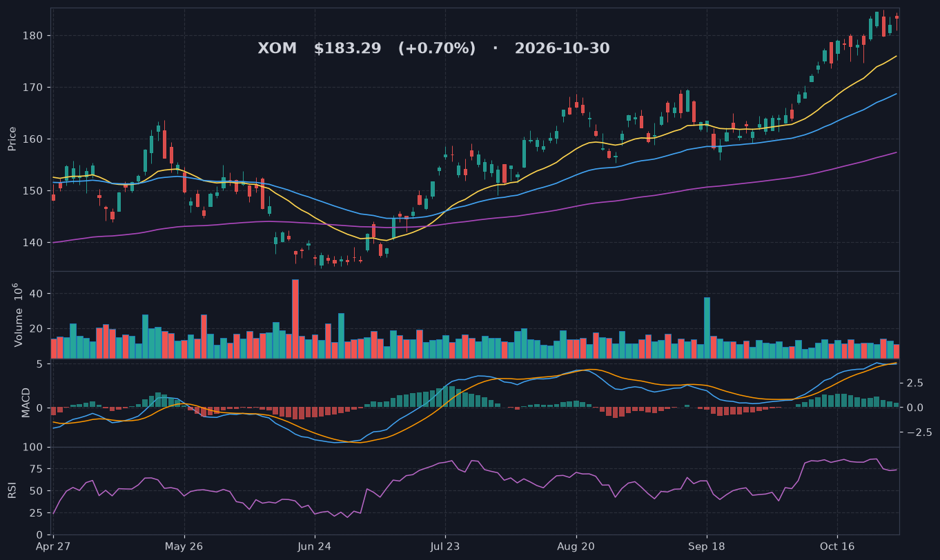Click the Jun 24 date label
The image size is (940, 560).
(315, 546)
